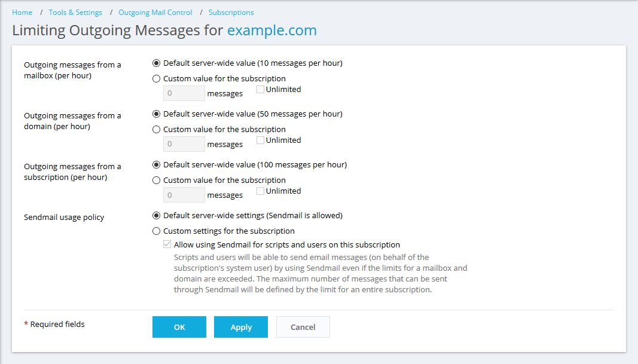Choose custom value for subscription messages
The height and width of the screenshot is (364, 638).
(x=157, y=180)
